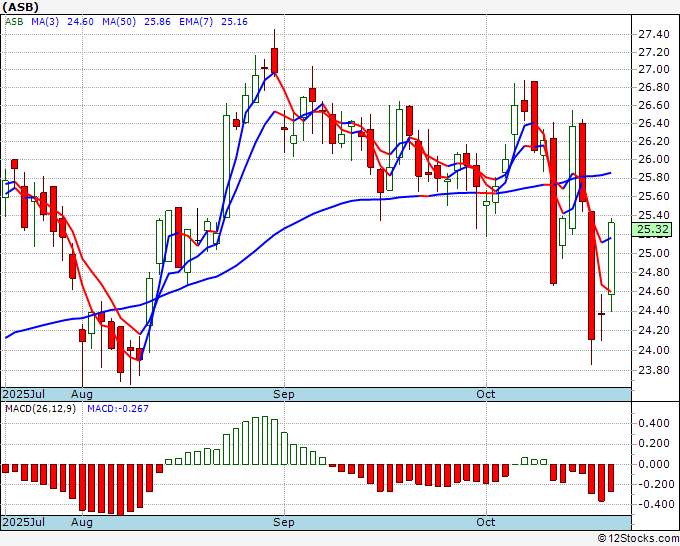The image size is (680, 546).
Task: Click the Sep label on price chart axis
Action: 284,394
